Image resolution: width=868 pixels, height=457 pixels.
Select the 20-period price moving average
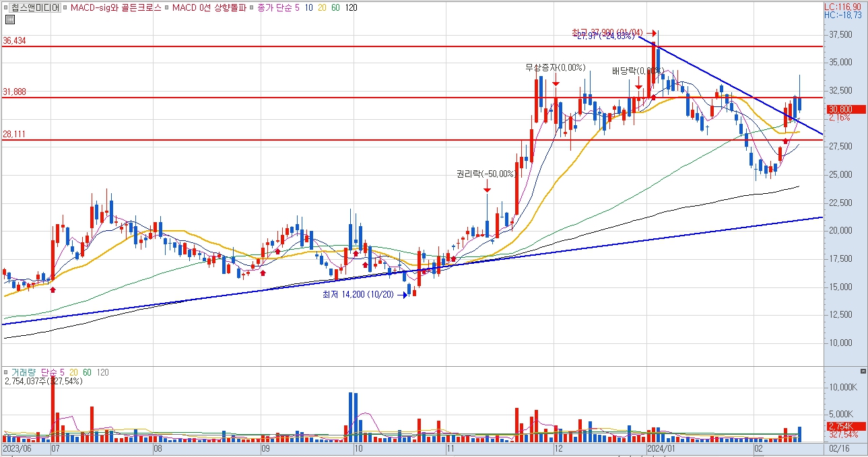pyautogui.click(x=322, y=8)
